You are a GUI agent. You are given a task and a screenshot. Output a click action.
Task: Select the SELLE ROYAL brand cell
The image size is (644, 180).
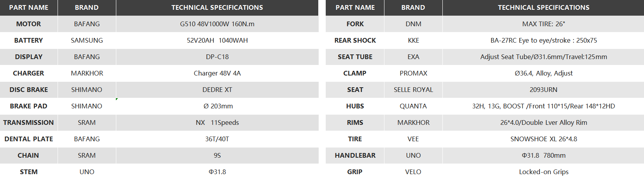413,90
